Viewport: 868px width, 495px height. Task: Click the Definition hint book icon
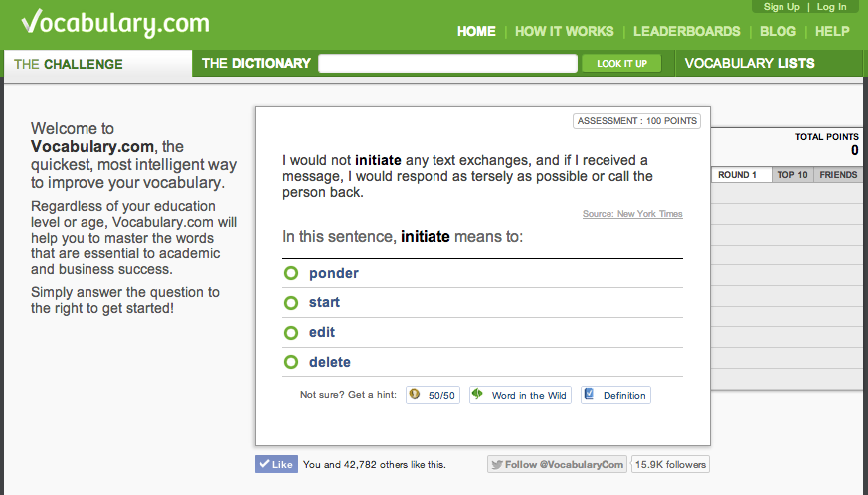590,395
